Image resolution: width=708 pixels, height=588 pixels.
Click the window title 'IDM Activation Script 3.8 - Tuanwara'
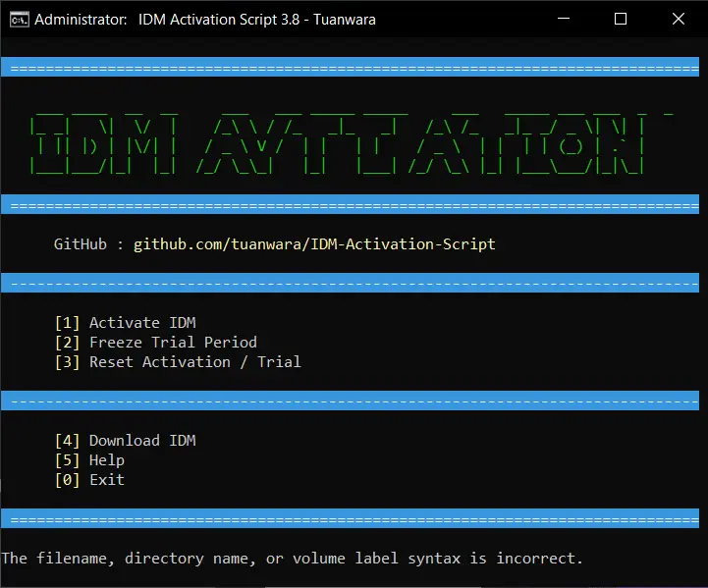(257, 20)
